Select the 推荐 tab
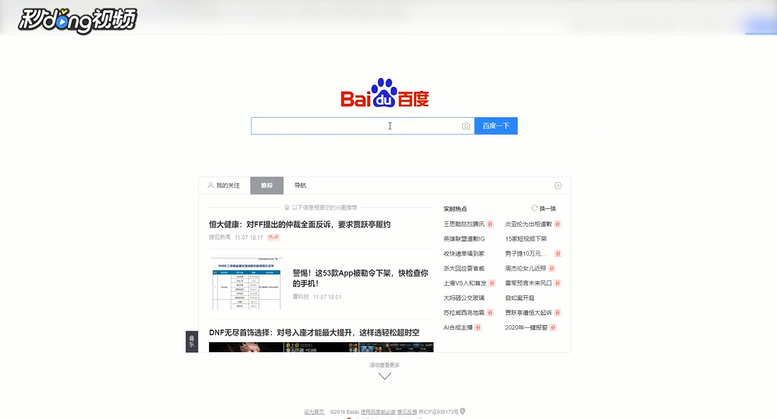Screen dimensions: 777x419 (x=267, y=185)
